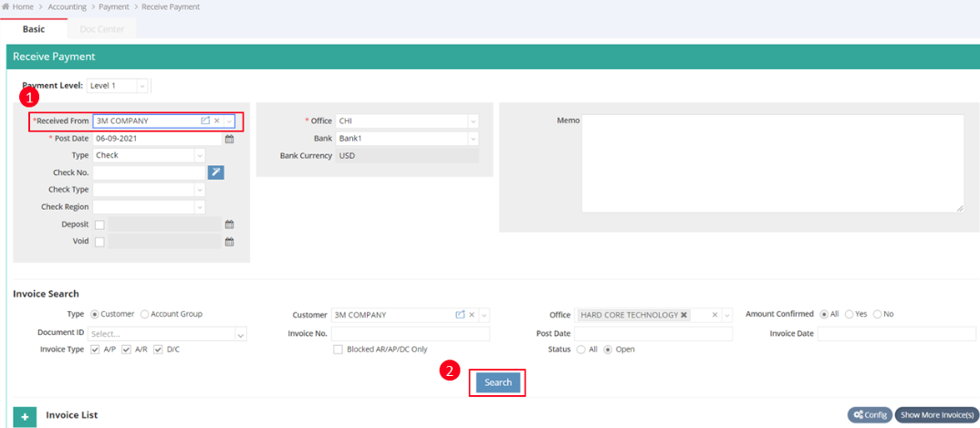Remove HARD CORE TECHNOLOGY office tag
Image resolution: width=980 pixels, height=428 pixels.
[x=684, y=315]
